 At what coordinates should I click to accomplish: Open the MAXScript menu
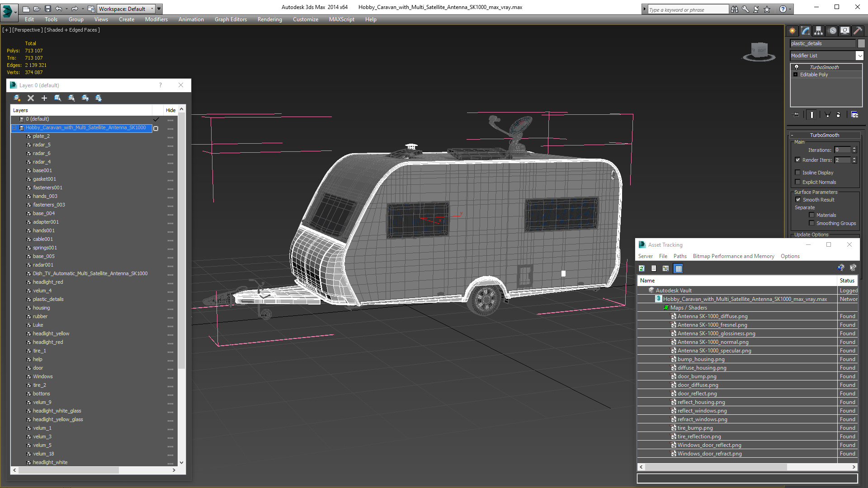[x=342, y=19]
